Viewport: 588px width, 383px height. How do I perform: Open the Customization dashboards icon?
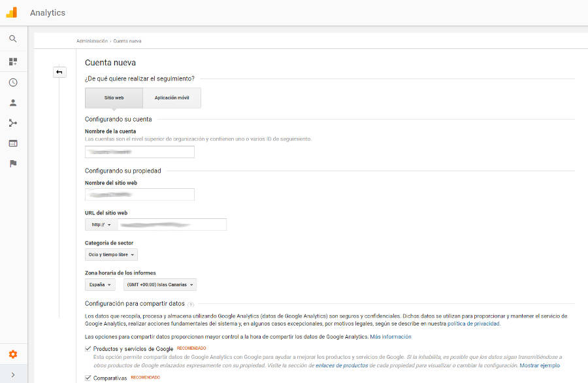[13, 61]
